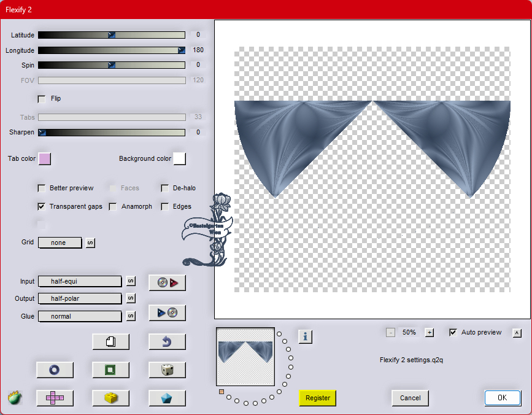Click the blue ring icon button
This screenshot has width=532, height=415.
[x=55, y=370]
